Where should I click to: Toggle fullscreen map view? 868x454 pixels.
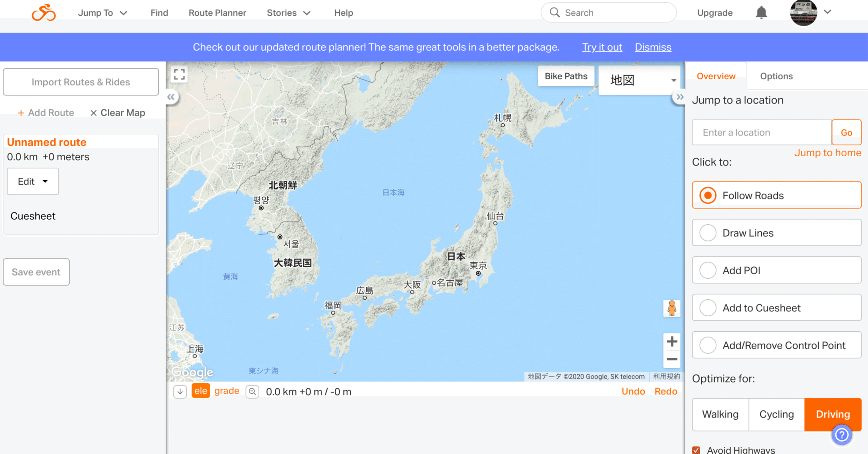click(x=179, y=74)
